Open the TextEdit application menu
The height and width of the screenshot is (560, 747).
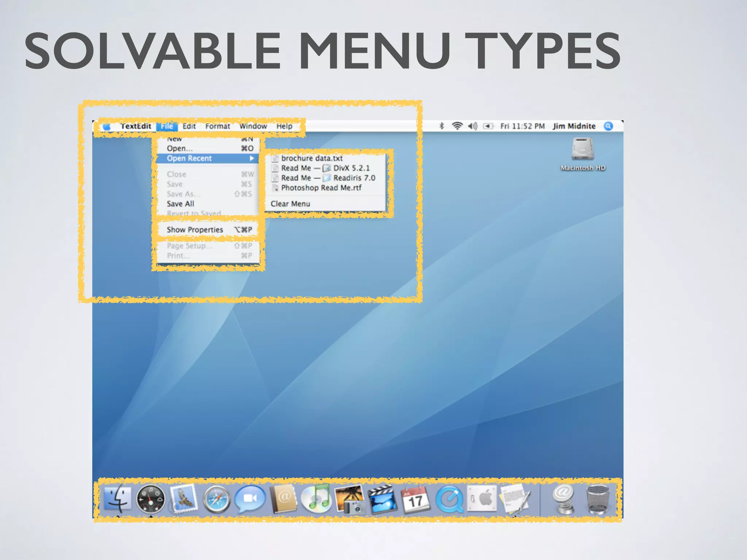point(136,126)
